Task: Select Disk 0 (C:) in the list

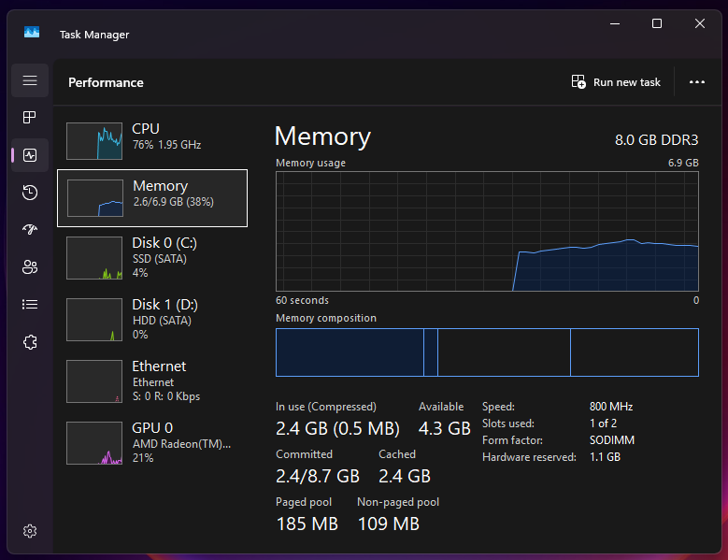Action: click(151, 257)
